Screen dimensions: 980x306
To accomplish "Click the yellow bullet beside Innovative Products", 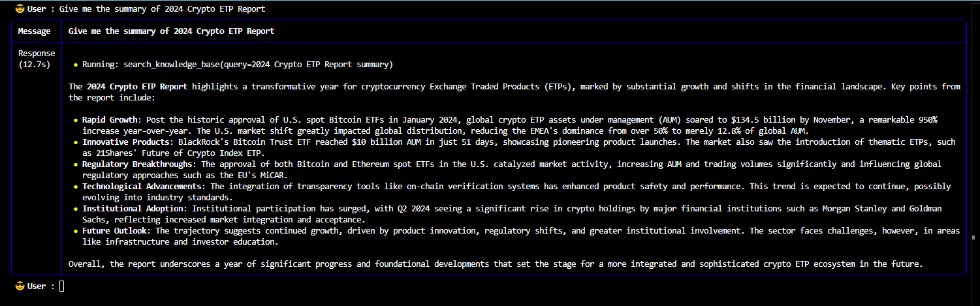I will pyautogui.click(x=76, y=142).
